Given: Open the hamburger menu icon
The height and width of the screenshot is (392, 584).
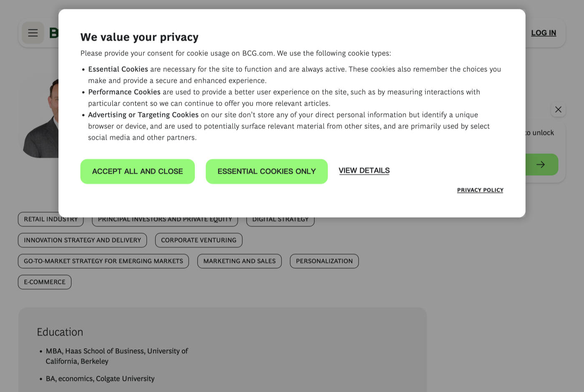Looking at the screenshot, I should click(x=33, y=33).
